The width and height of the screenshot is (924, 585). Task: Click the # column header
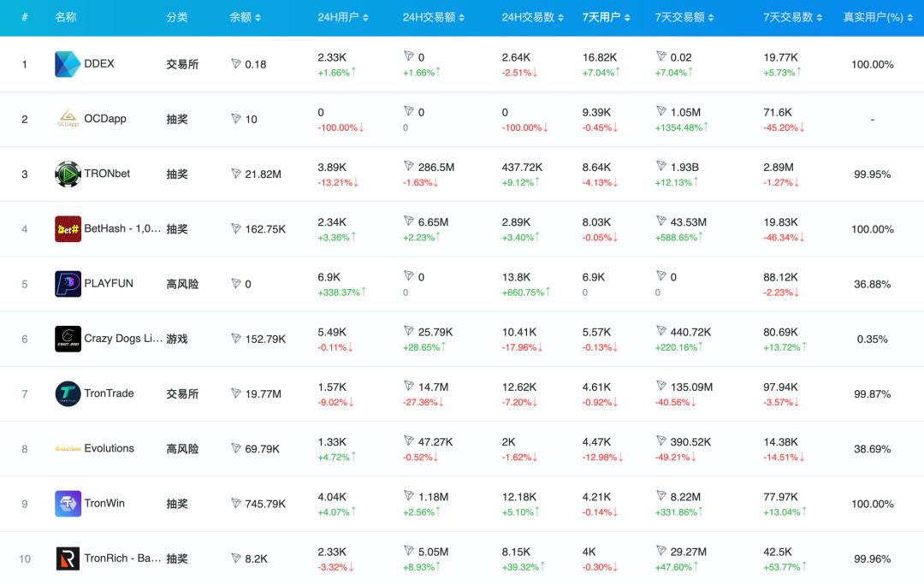point(25,17)
